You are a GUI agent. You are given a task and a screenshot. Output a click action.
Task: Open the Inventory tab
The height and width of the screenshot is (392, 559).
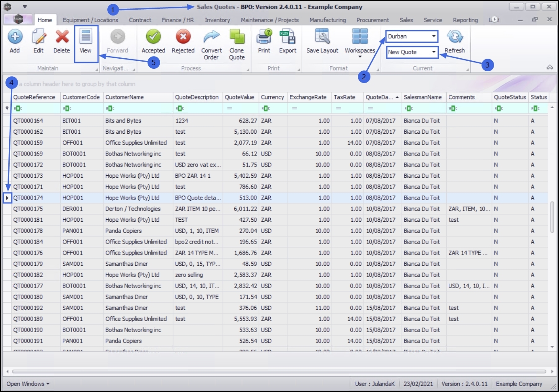pyautogui.click(x=217, y=20)
